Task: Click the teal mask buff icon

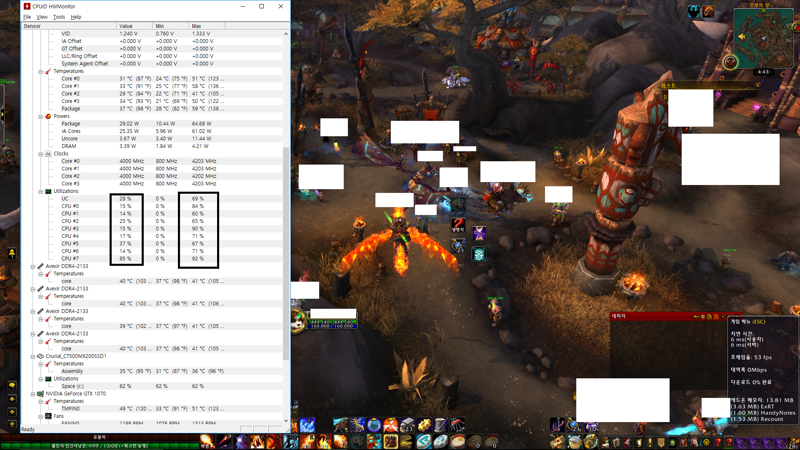Action: coord(479,254)
